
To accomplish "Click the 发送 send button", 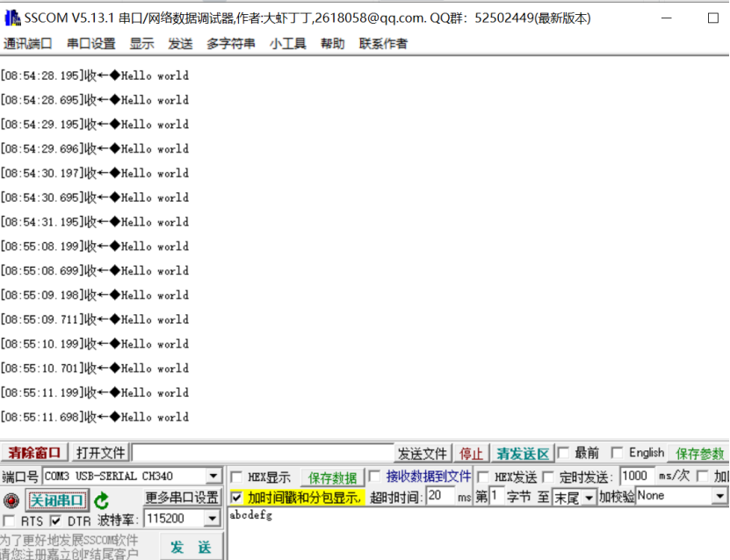I will point(190,546).
